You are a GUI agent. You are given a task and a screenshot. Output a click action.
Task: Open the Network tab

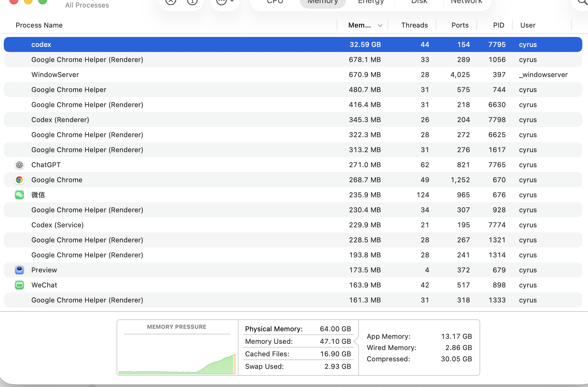[x=466, y=2]
